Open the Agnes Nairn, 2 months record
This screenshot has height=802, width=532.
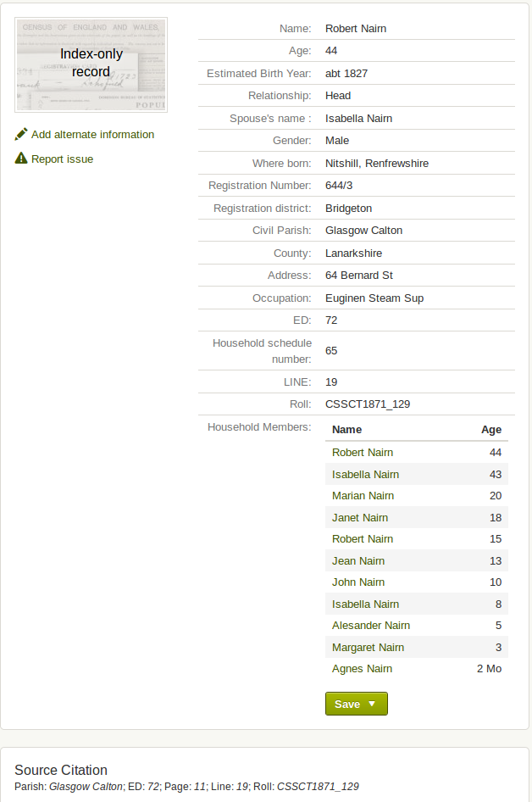coord(362,668)
